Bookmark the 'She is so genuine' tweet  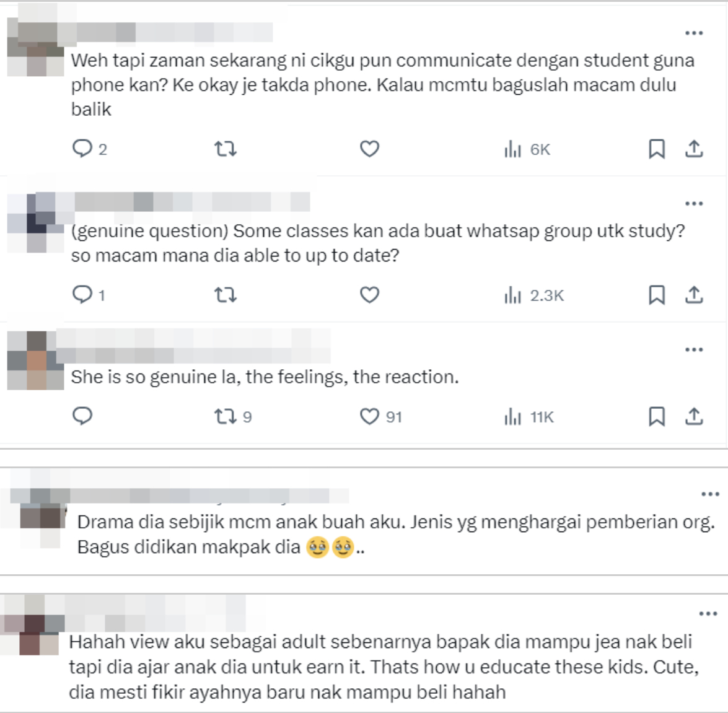click(657, 416)
